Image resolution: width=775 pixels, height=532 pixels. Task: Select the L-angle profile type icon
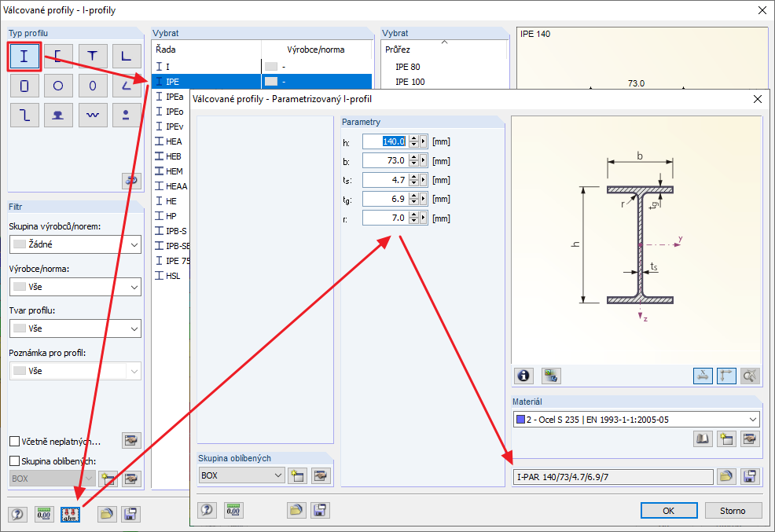(x=127, y=57)
